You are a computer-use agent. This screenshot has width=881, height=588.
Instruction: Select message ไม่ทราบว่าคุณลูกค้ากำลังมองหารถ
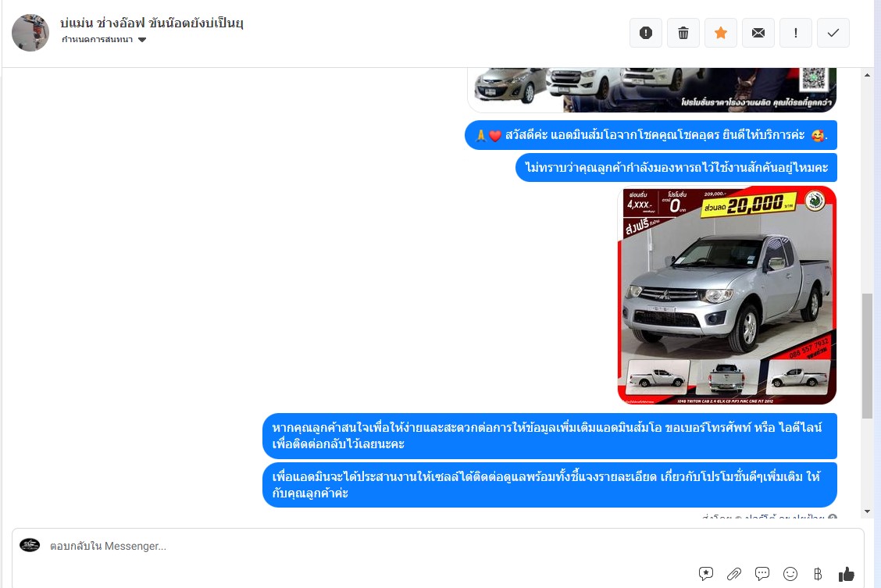(676, 167)
